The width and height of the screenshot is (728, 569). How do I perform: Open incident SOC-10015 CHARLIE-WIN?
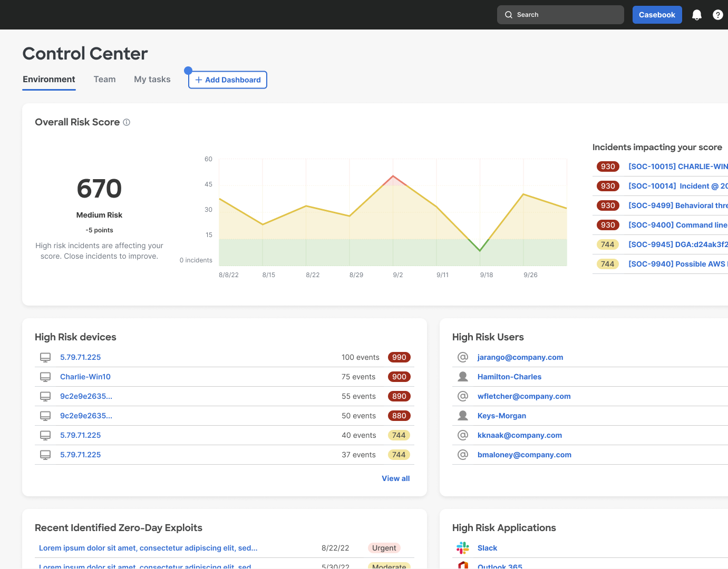click(678, 166)
